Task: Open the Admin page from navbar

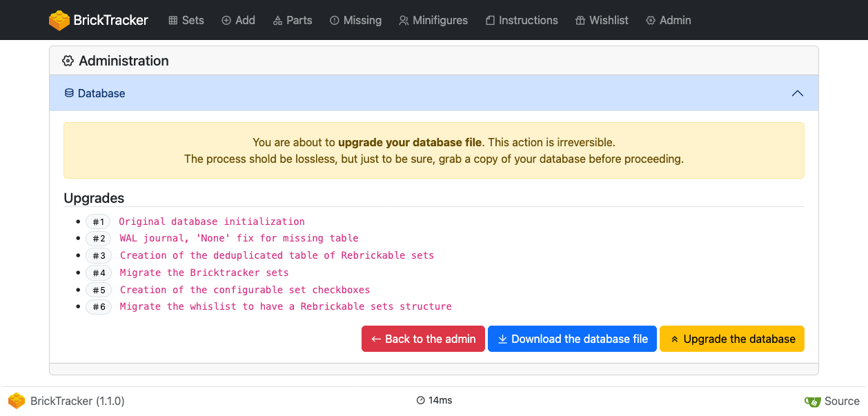Action: point(668,20)
